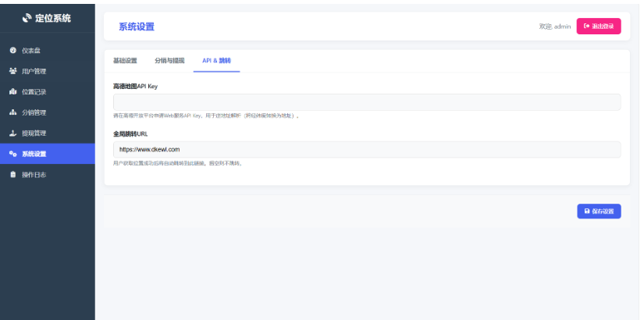Go to 用户管理 in the sidebar
The image size is (644, 320).
click(48, 71)
